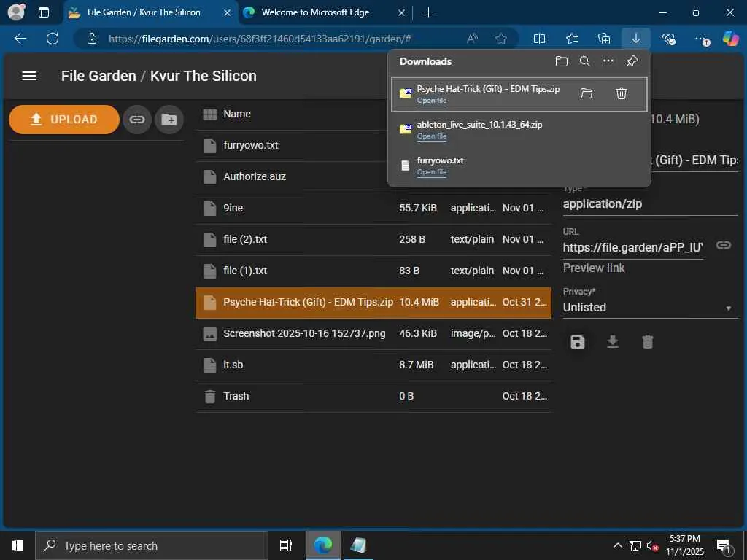Click the Edge icon in taskbar
747x560 pixels.
click(x=322, y=545)
